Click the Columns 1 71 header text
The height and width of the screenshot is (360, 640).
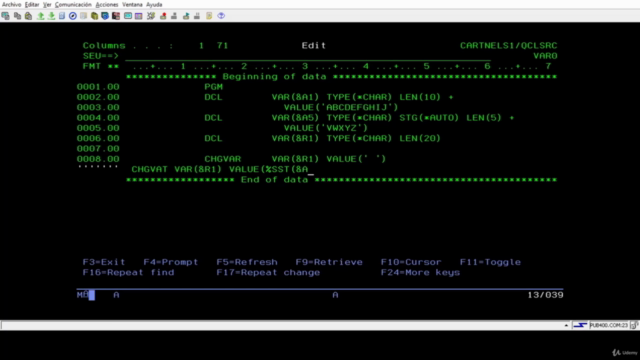click(x=156, y=45)
